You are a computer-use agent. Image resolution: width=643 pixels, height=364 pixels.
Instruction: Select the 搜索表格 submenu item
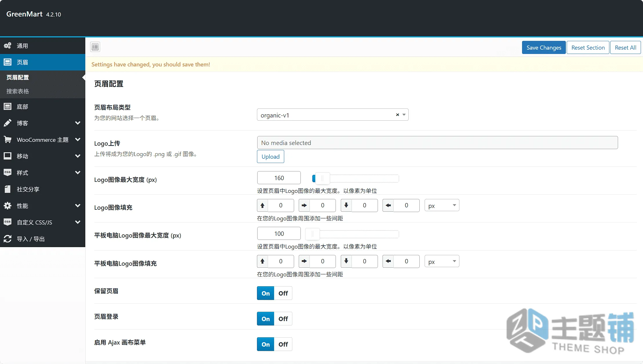[x=43, y=91]
